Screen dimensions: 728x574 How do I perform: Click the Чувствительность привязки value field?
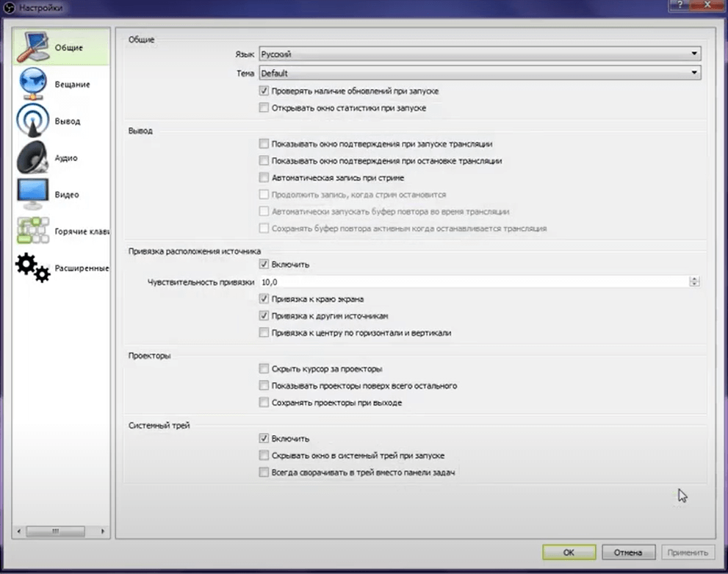pos(470,281)
